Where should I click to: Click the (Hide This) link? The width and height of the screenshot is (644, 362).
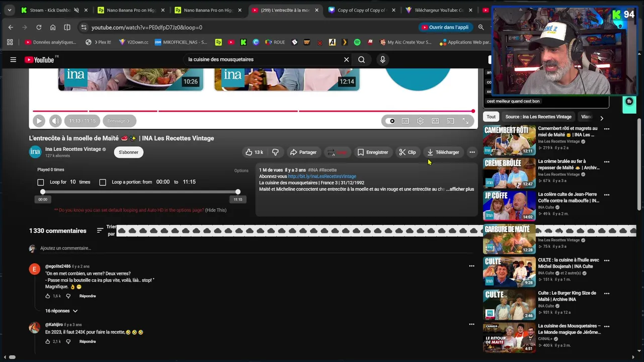pyautogui.click(x=216, y=210)
